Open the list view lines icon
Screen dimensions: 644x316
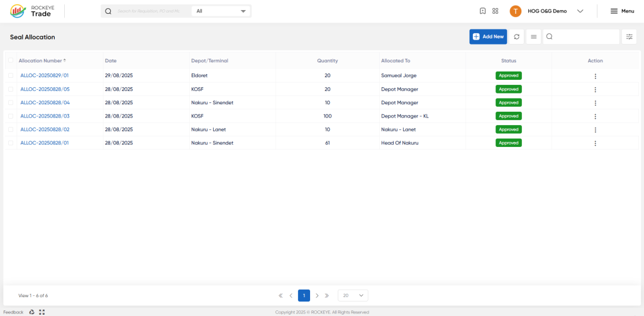pyautogui.click(x=533, y=36)
